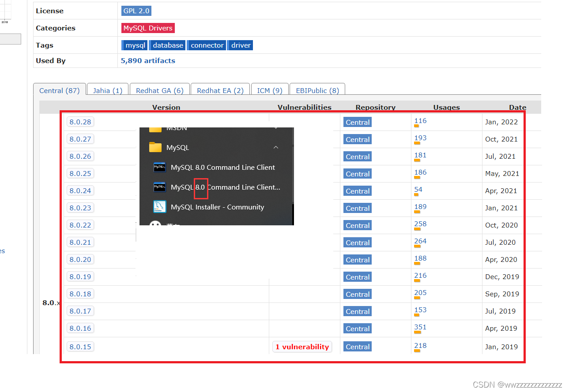
Task: Open version 8.0.17
Action: click(x=80, y=311)
